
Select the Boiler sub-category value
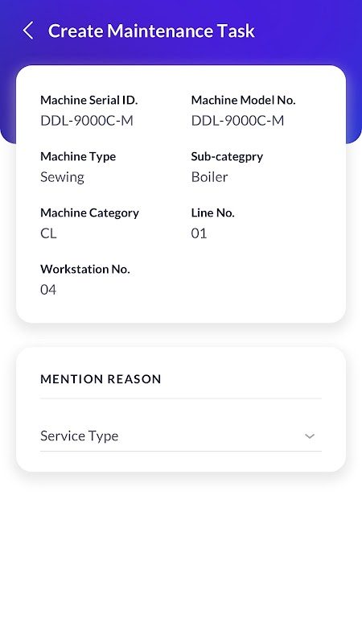(209, 177)
